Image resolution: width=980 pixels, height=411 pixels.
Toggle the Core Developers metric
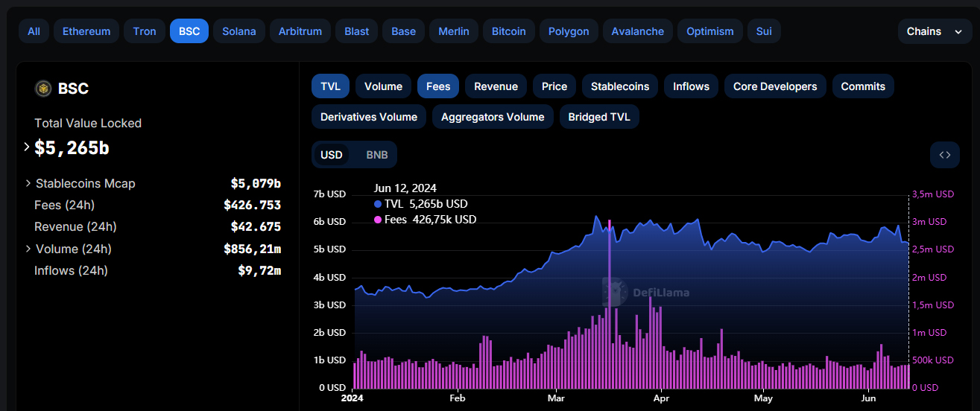[775, 86]
